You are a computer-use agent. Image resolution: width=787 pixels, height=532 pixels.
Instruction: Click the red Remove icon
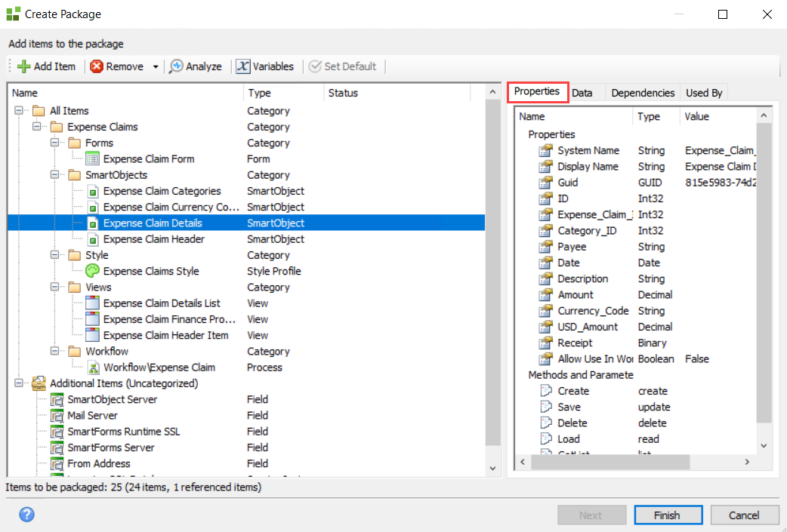coord(97,66)
